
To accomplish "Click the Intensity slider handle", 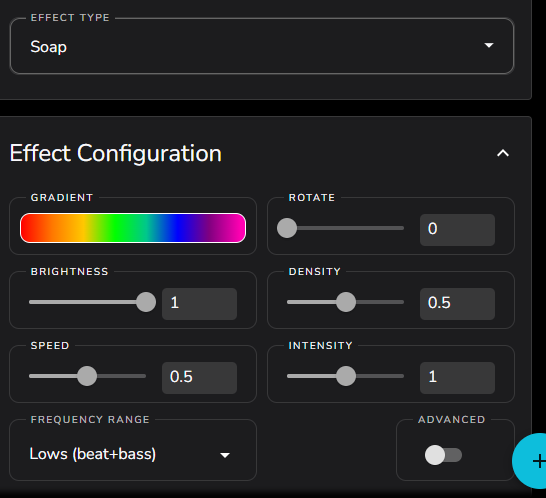I will click(346, 376).
